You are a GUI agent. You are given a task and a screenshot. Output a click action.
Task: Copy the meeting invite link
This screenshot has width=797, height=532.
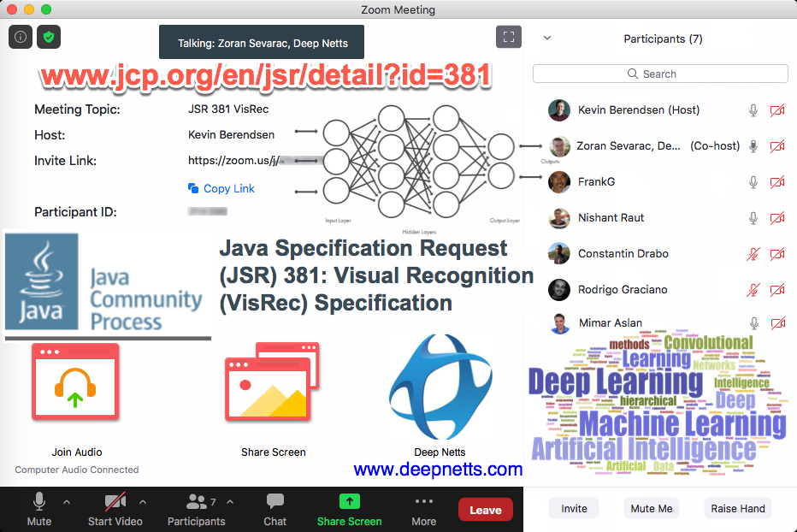[x=221, y=188]
